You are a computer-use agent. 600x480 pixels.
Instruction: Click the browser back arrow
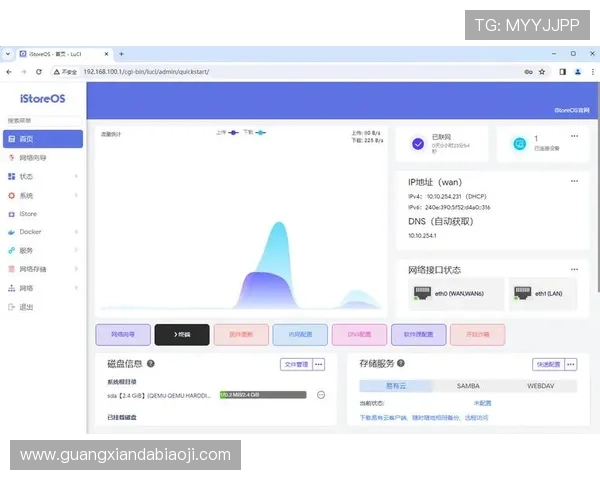click(x=9, y=72)
